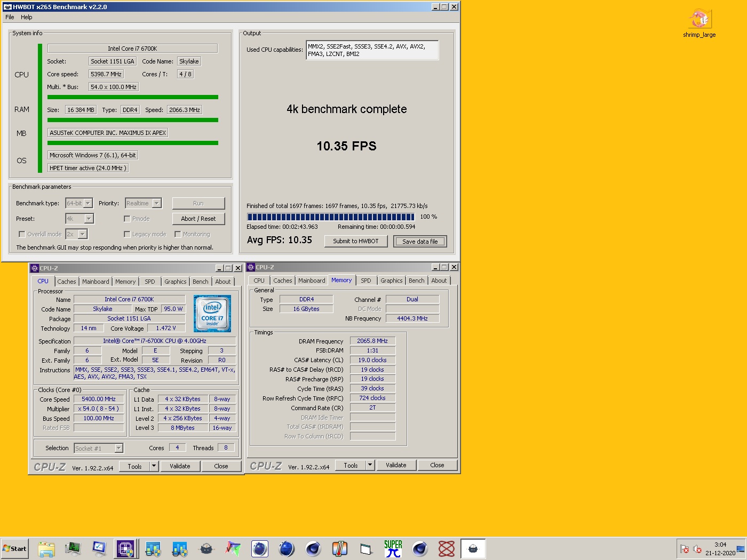Click Windows Start button
The width and height of the screenshot is (747, 560).
coord(15,548)
